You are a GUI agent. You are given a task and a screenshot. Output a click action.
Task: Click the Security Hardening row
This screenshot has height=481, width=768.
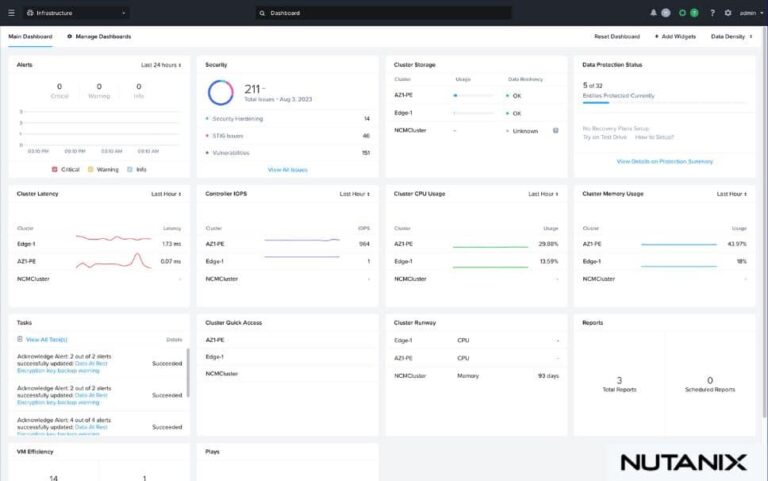click(x=288, y=119)
